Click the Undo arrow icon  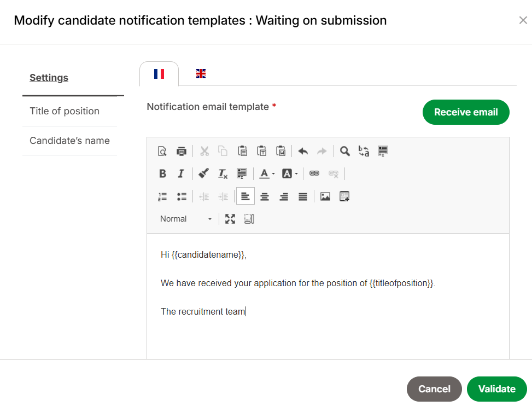pyautogui.click(x=303, y=151)
